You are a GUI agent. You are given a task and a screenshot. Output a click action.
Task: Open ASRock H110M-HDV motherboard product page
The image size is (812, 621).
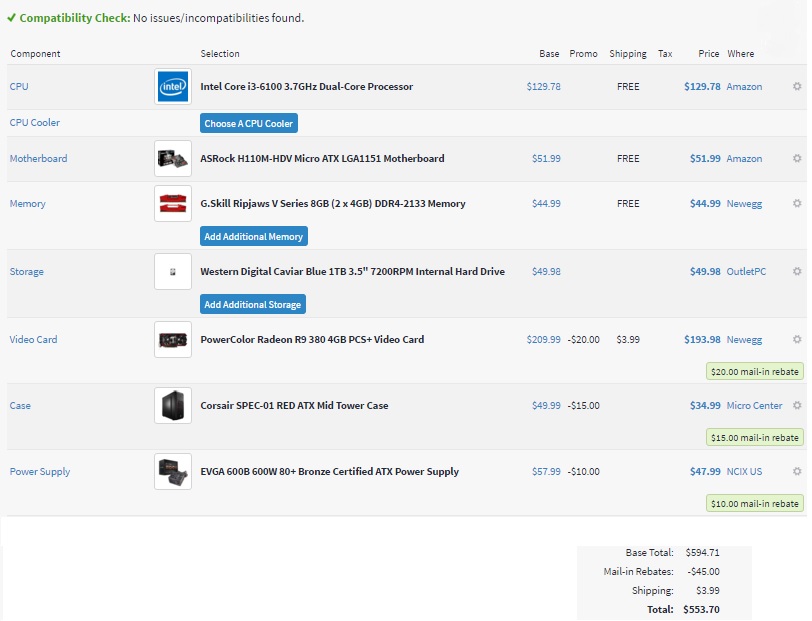(x=322, y=158)
